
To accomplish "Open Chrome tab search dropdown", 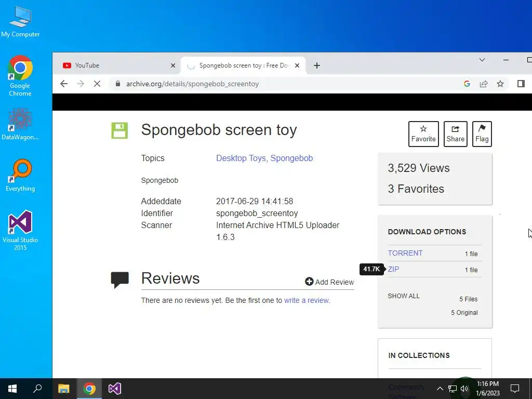I will (482, 60).
